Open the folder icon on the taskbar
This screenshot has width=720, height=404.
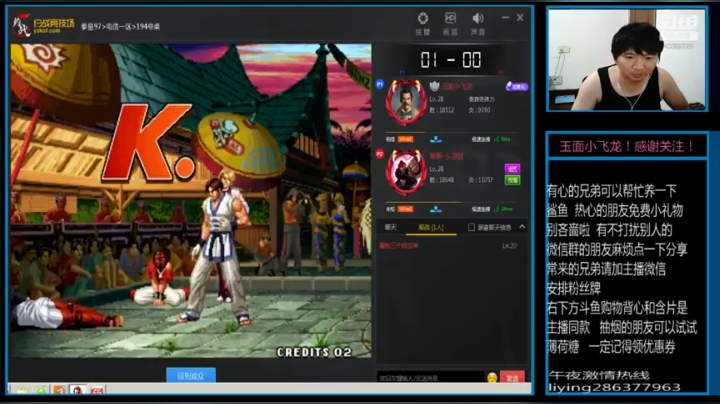(x=22, y=390)
